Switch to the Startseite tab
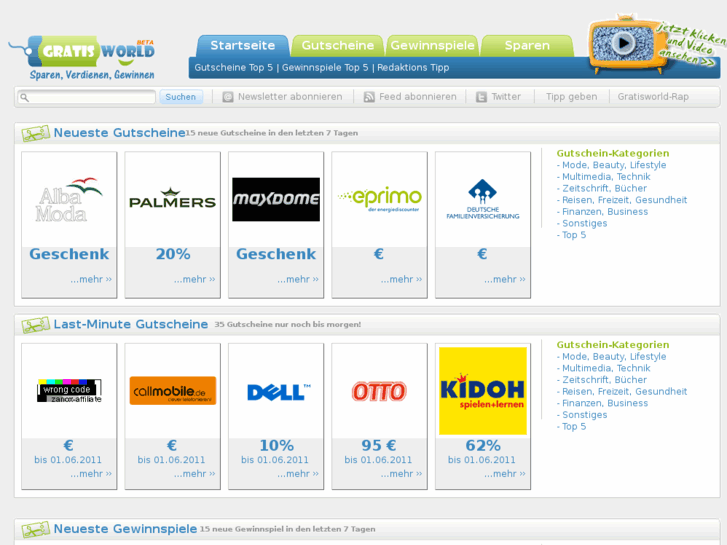727x545 pixels. point(242,45)
